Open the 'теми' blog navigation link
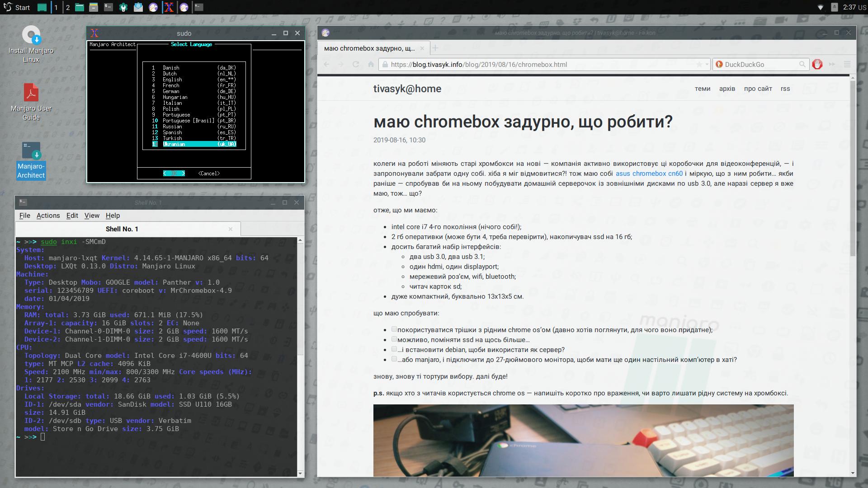Viewport: 868px width, 488px height. (x=703, y=89)
